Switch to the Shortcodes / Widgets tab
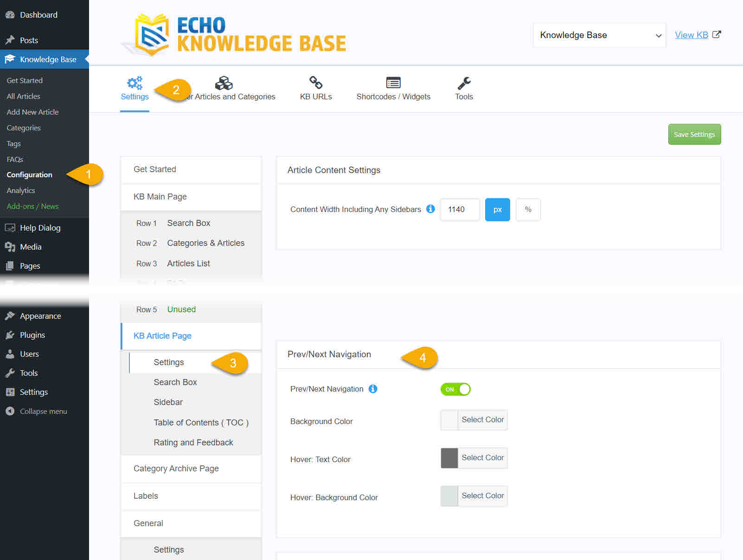This screenshot has width=743, height=560. pyautogui.click(x=393, y=88)
